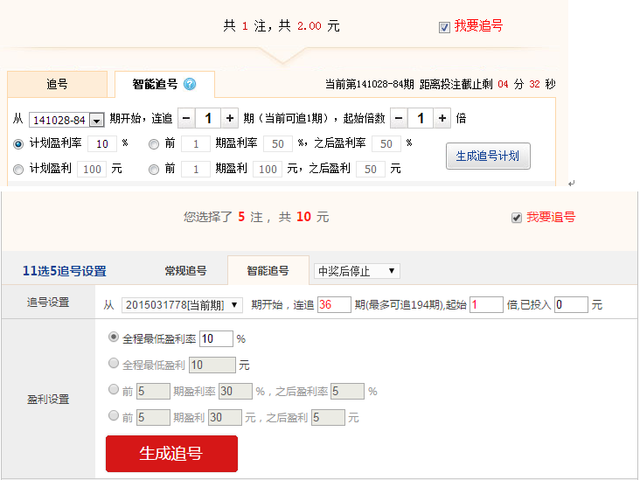The image size is (640, 480).
Task: Click the 起始倍数 value field
Action: 420,118
